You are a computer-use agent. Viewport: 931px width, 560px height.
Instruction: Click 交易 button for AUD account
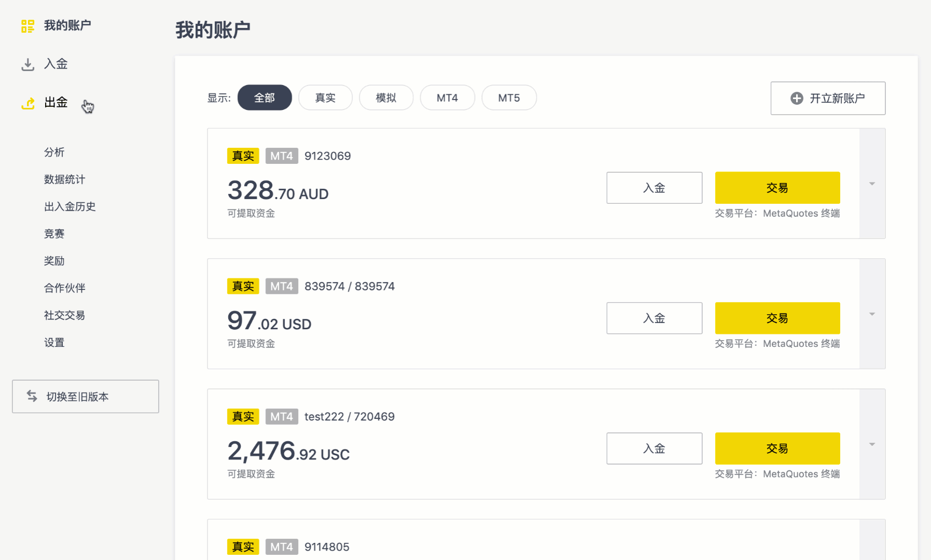(777, 188)
